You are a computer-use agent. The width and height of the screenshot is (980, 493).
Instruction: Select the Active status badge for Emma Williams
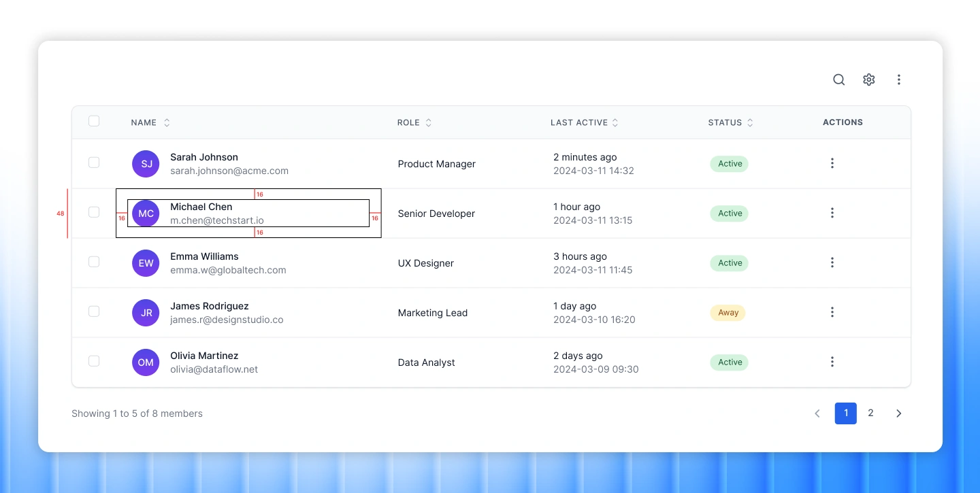[729, 263]
